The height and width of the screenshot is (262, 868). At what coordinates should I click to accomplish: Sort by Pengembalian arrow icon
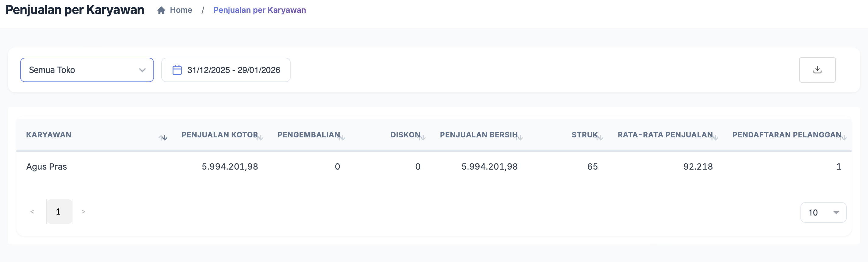pos(342,138)
